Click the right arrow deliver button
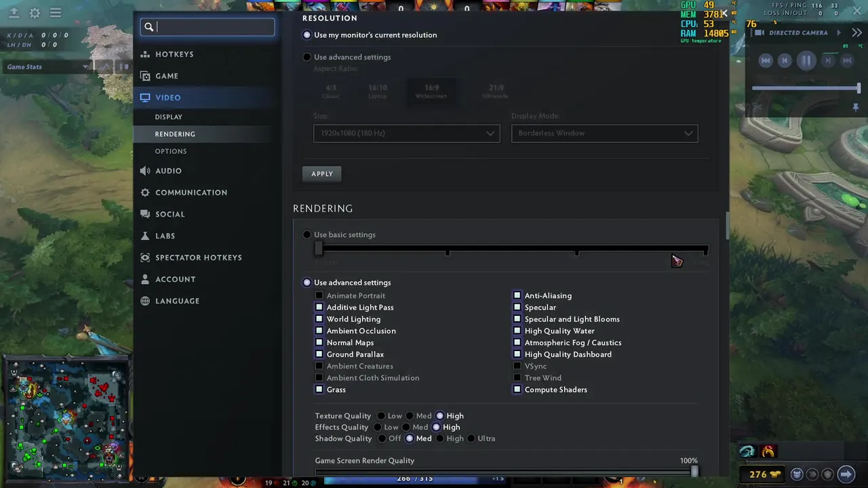This screenshot has height=488, width=868. (846, 474)
